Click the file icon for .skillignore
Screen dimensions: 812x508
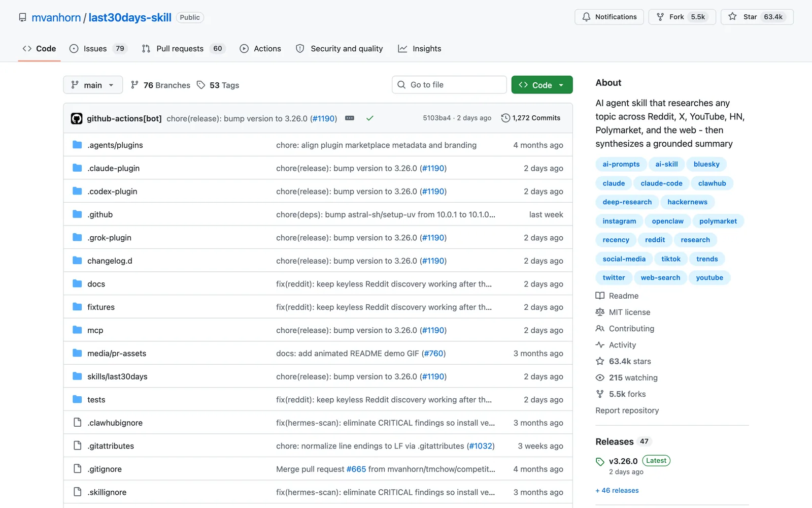point(77,492)
